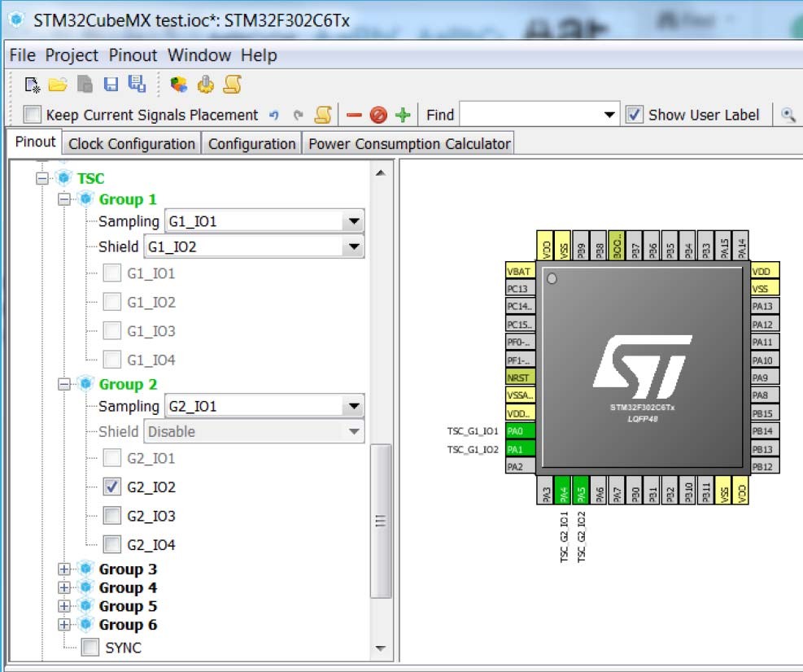Image resolution: width=803 pixels, height=672 pixels.
Task: Toggle the G2_IO1 checkbox
Action: tap(111, 457)
